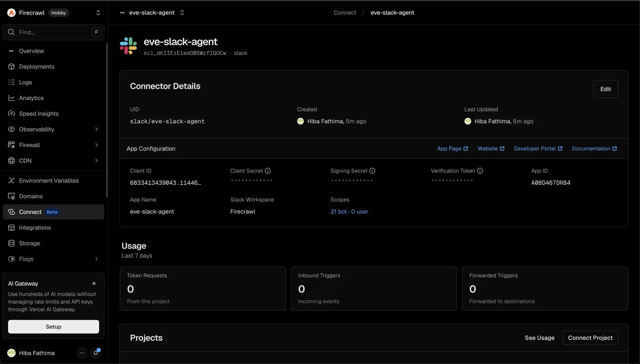Open the Documentation link
The height and width of the screenshot is (364, 640).
(594, 149)
